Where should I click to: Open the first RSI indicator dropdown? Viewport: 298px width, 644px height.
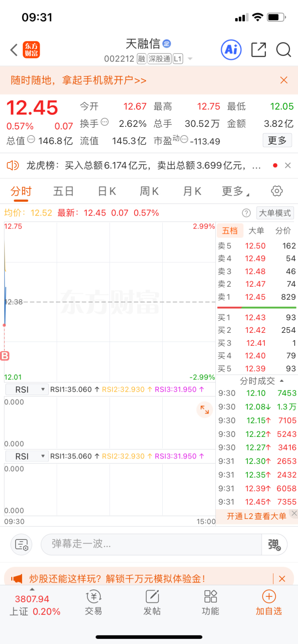(x=27, y=390)
